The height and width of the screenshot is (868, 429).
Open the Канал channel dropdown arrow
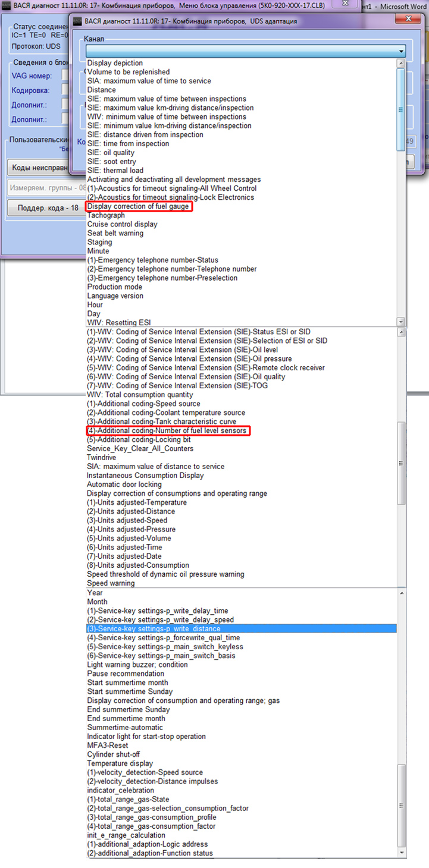click(401, 51)
